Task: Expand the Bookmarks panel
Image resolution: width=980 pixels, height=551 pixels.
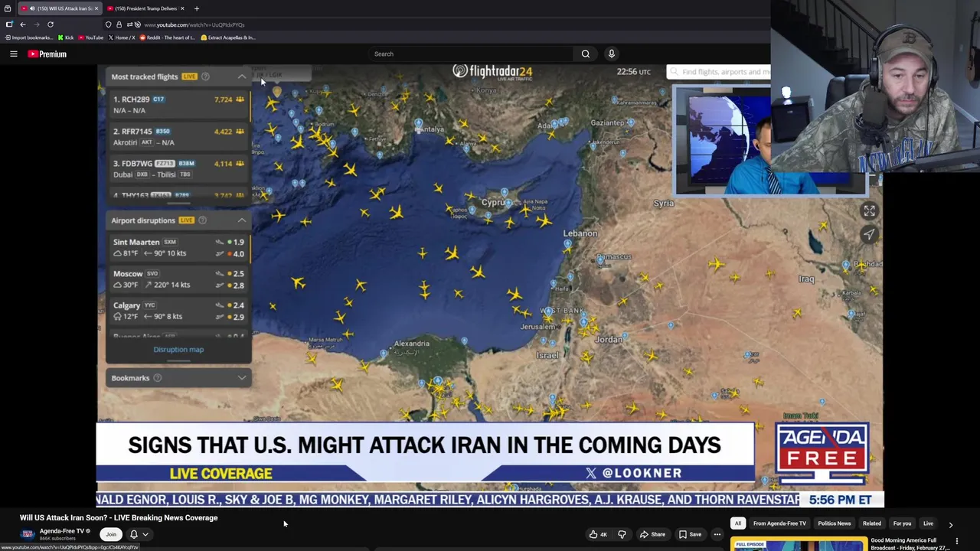Action: [242, 378]
